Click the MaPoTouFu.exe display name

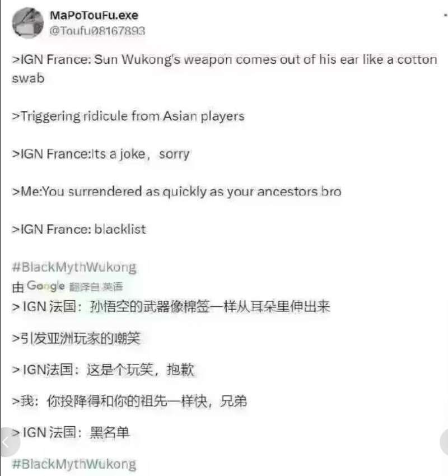coord(94,15)
